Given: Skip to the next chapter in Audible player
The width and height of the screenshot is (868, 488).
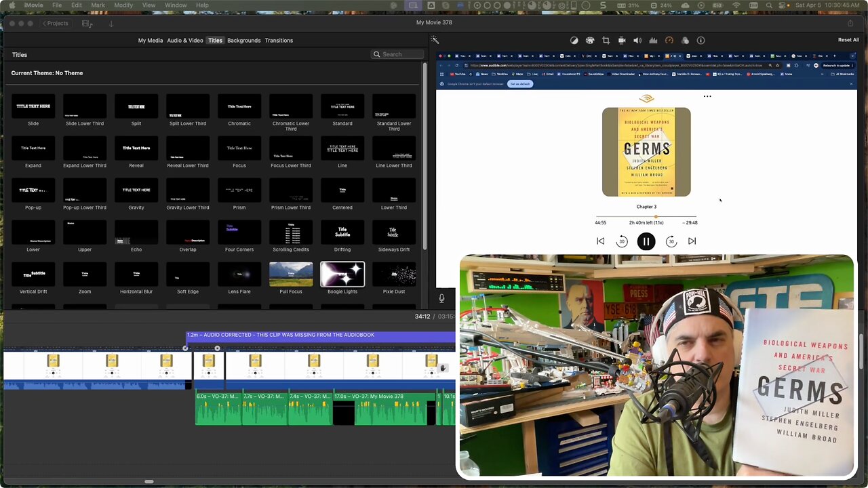Looking at the screenshot, I should [692, 241].
